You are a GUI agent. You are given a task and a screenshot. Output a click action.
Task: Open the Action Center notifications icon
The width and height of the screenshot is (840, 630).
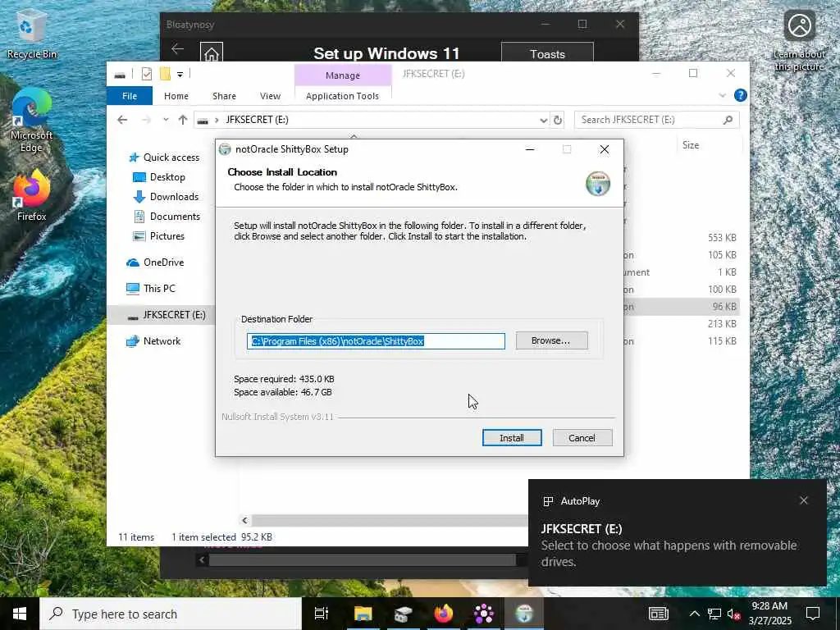[x=813, y=614]
